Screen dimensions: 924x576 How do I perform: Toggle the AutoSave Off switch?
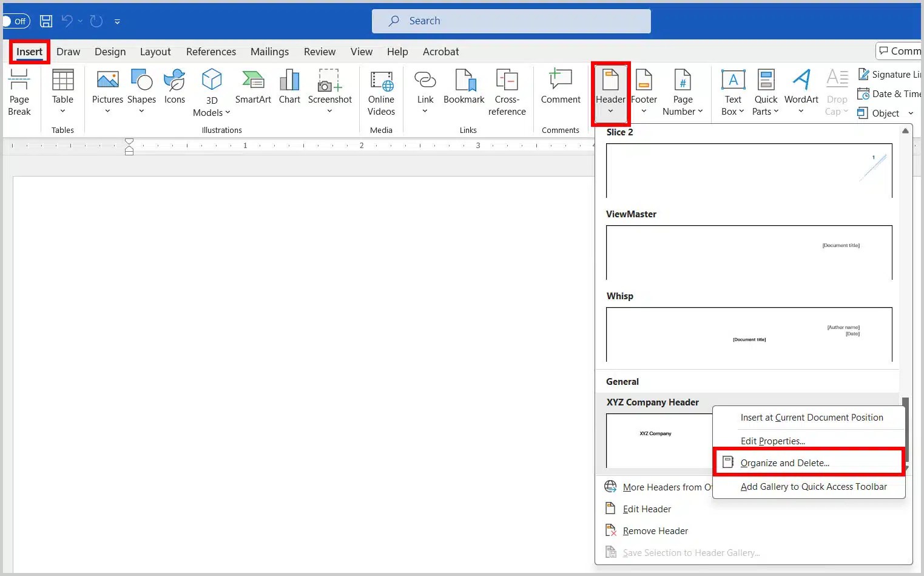click(16, 21)
